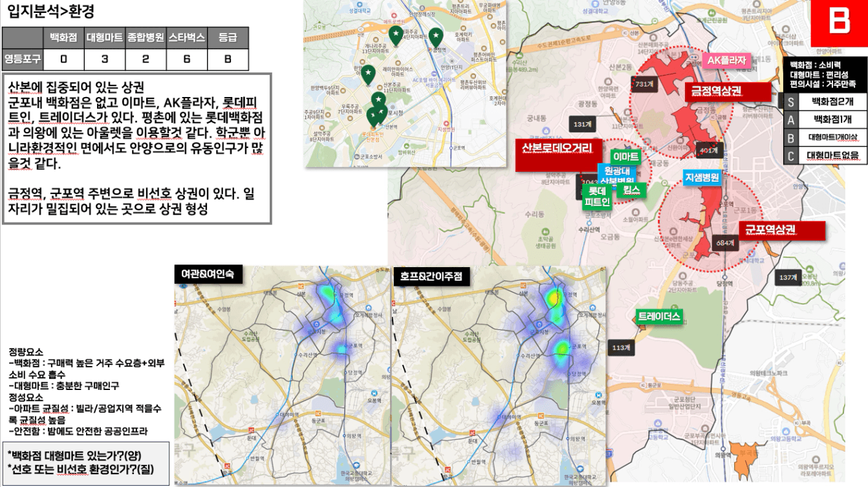Click the red B grade badge
Screen dimensions: 868x487
(x=840, y=23)
